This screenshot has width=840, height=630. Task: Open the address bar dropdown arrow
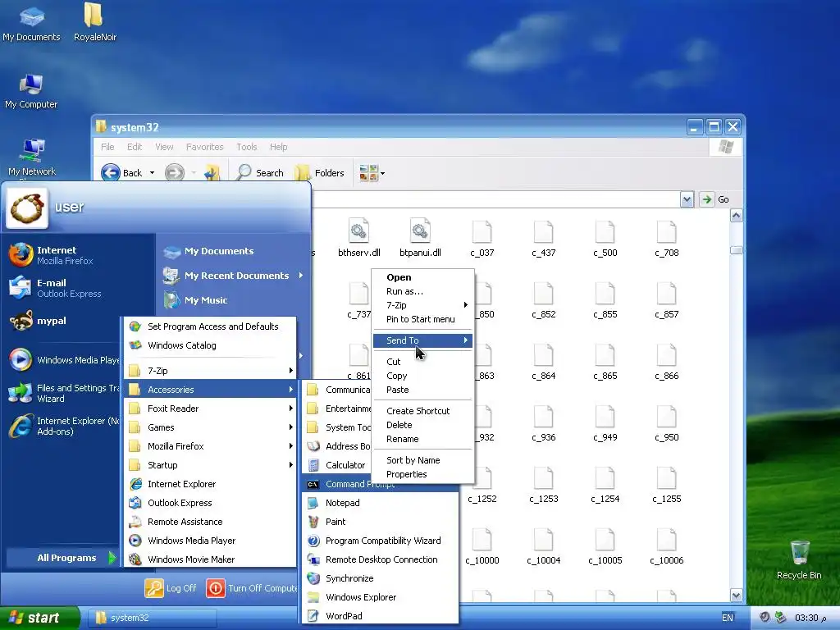(687, 199)
